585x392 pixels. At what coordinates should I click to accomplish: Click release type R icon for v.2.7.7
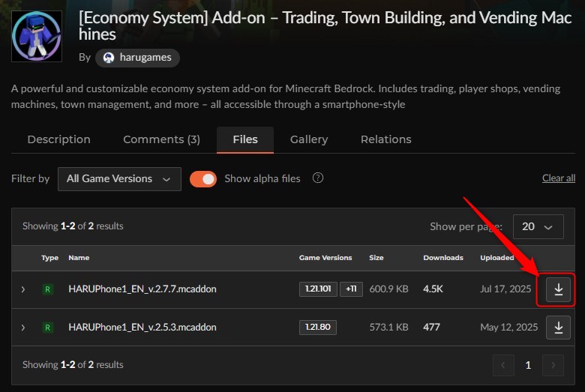[x=48, y=289]
